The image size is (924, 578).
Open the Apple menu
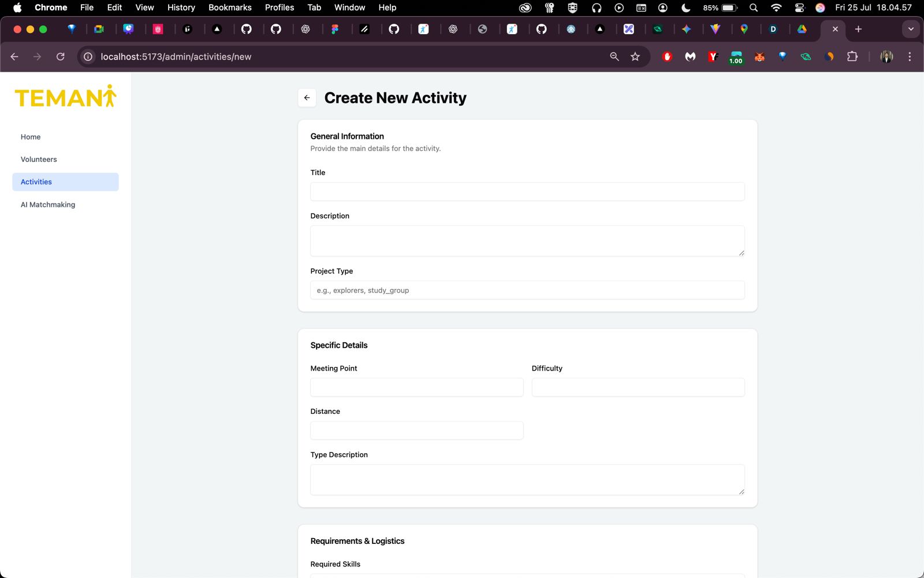click(x=17, y=8)
